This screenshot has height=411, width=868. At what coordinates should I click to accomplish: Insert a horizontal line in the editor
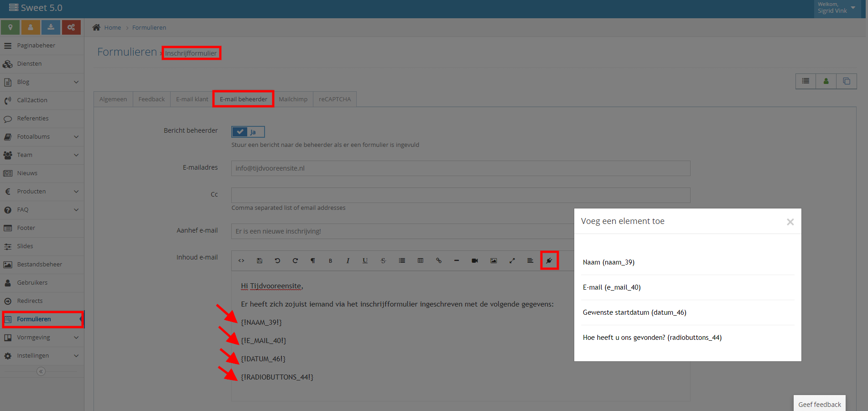coord(457,260)
